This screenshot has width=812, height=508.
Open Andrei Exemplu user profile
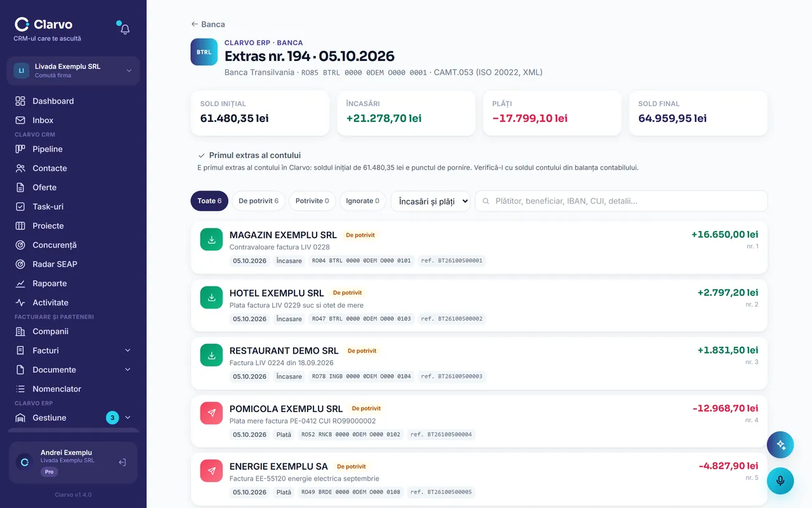tap(74, 462)
